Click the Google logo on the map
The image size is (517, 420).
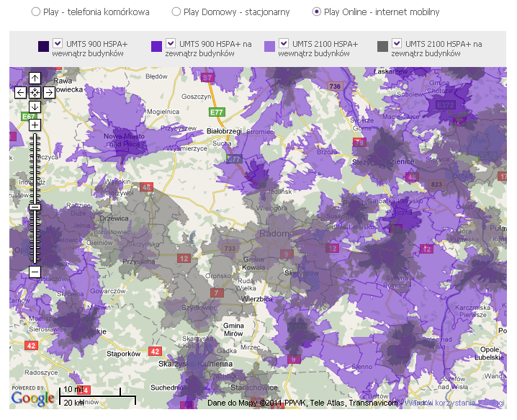coord(32,398)
